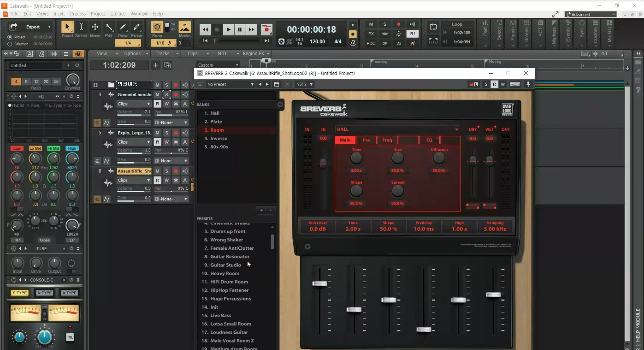Open the -None- FX dropdown on AssaultRifle track
The width and height of the screenshot is (644, 350).
click(x=171, y=199)
